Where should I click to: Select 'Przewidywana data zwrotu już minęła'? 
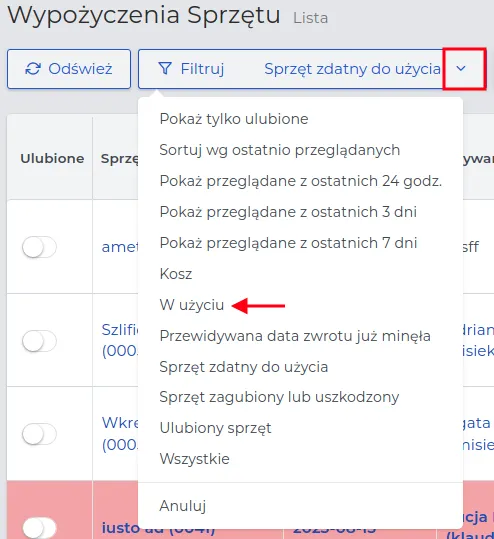(x=295, y=336)
